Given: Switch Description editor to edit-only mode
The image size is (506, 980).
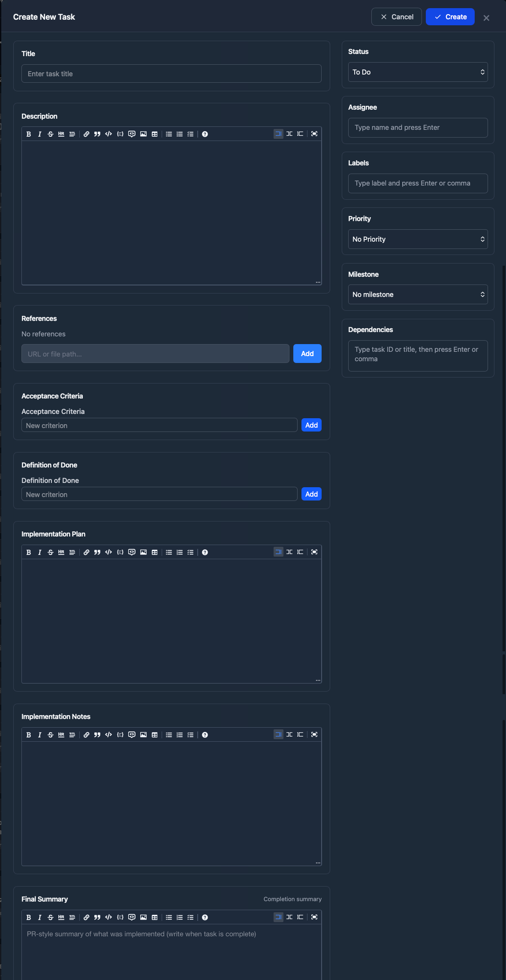Looking at the screenshot, I should coord(279,134).
